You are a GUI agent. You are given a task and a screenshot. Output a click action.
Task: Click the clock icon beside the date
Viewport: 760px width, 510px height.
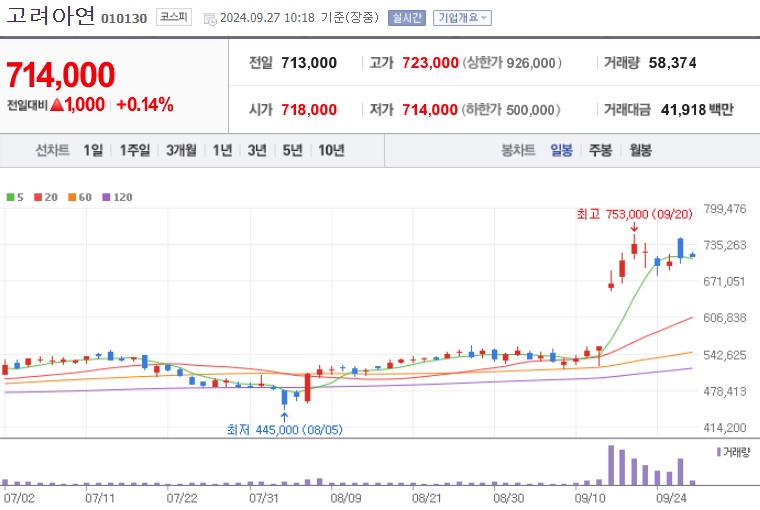click(210, 19)
